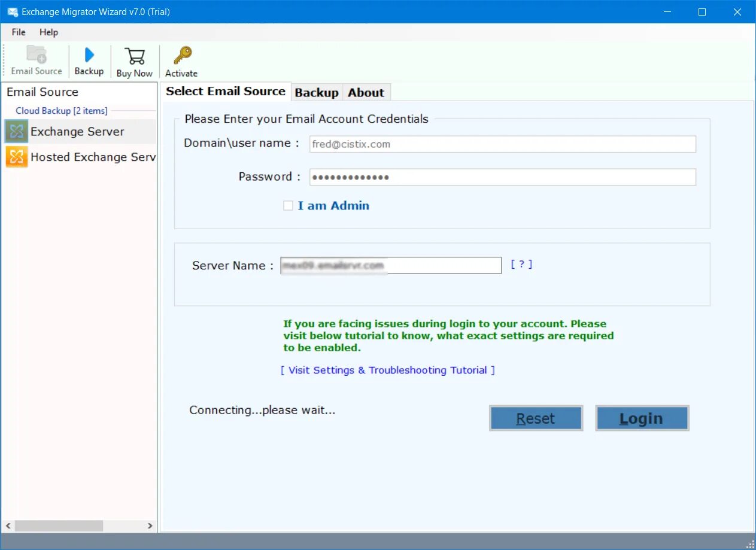Maximize the Exchange Migrator Wizard window
The width and height of the screenshot is (756, 550).
pyautogui.click(x=702, y=12)
